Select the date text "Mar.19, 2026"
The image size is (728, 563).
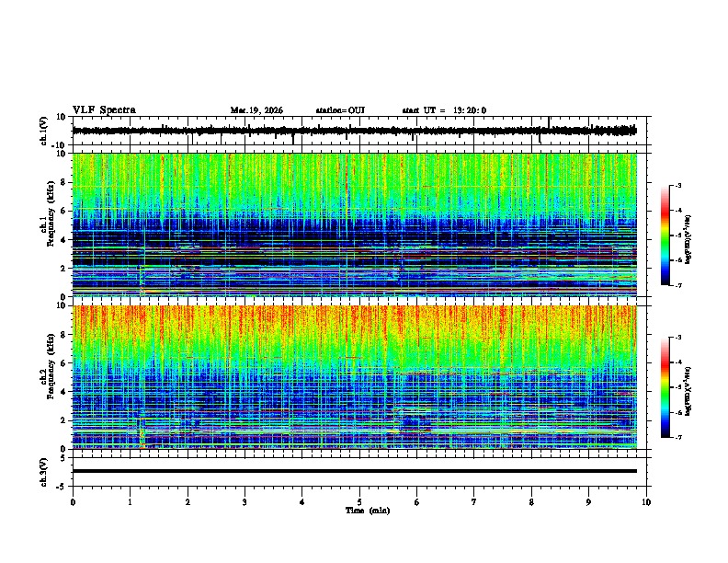pyautogui.click(x=256, y=110)
